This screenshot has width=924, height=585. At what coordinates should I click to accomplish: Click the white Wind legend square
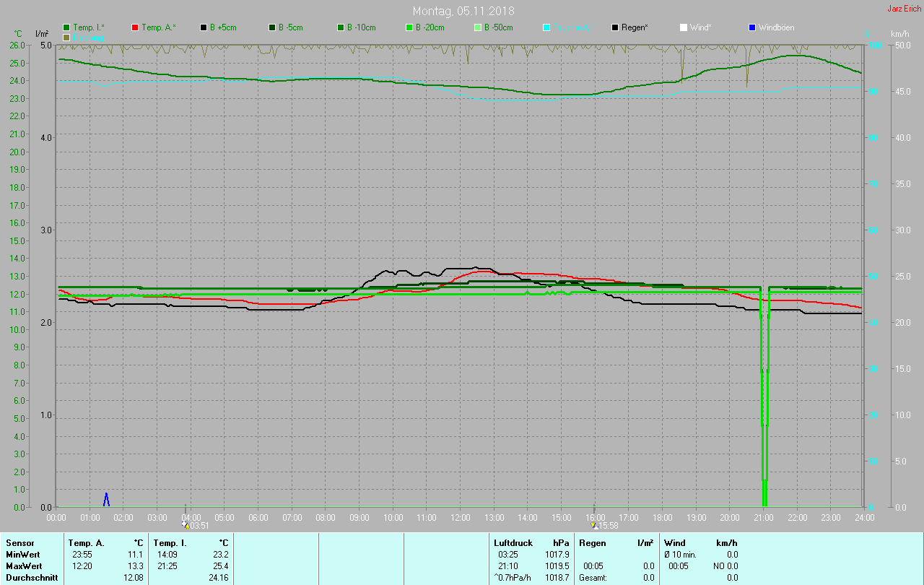684,27
